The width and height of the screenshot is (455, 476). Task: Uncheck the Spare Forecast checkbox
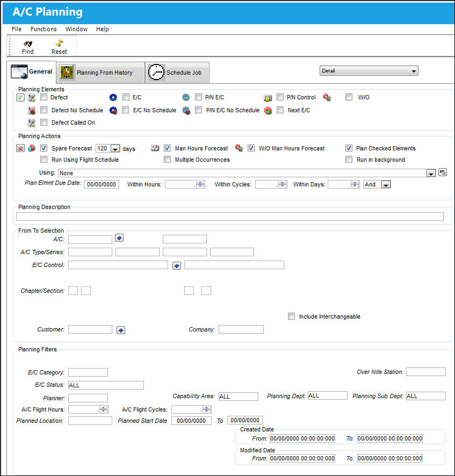point(44,148)
